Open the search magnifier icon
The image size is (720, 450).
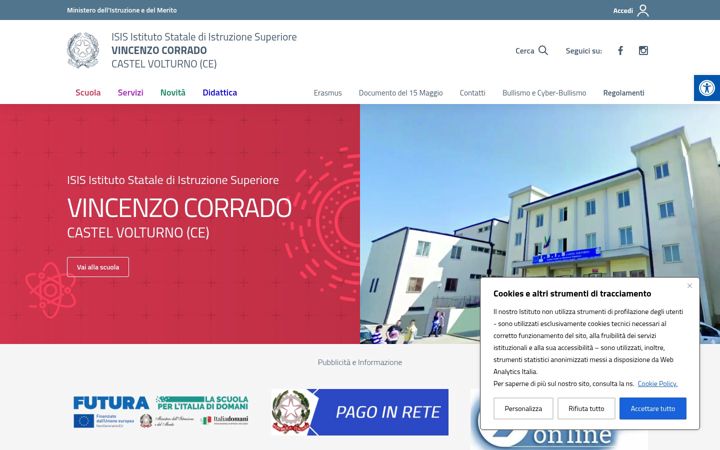pyautogui.click(x=543, y=51)
